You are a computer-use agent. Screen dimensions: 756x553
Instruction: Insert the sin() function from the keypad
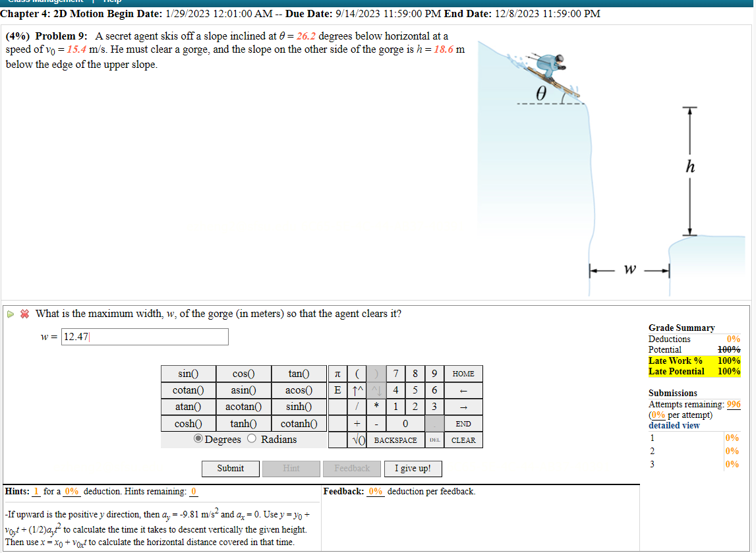[x=188, y=374]
